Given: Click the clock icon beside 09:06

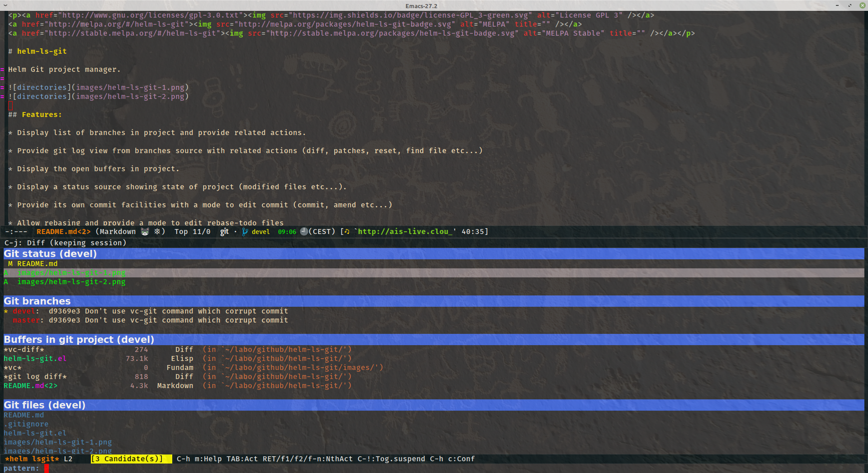Looking at the screenshot, I should 304,232.
